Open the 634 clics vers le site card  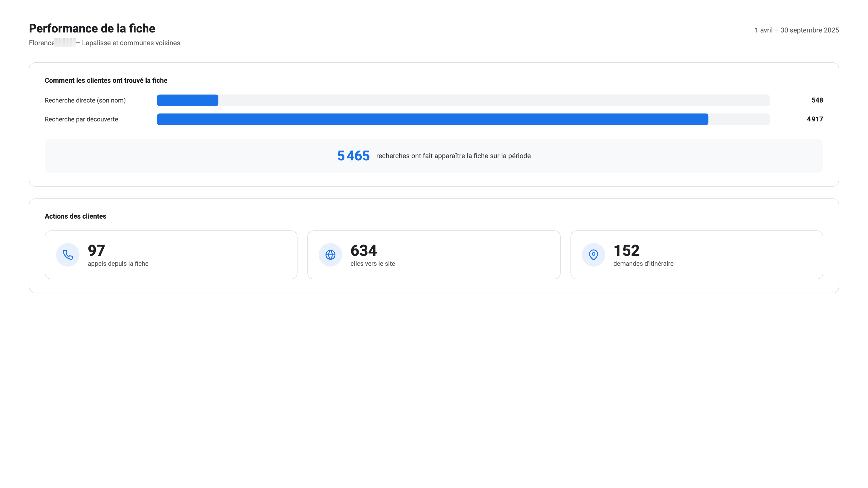[434, 255]
